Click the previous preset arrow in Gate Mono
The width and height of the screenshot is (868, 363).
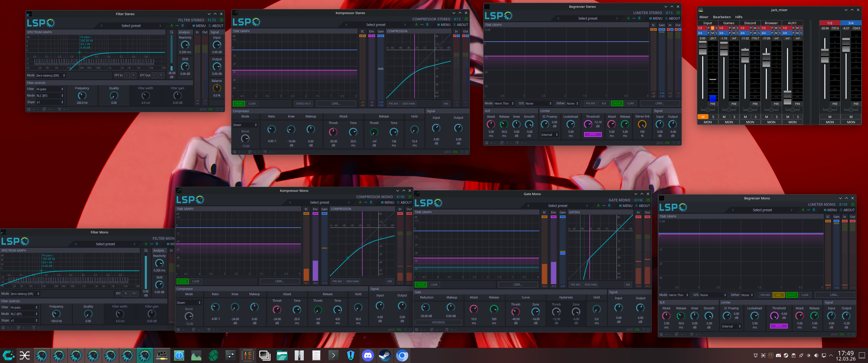pos(528,206)
